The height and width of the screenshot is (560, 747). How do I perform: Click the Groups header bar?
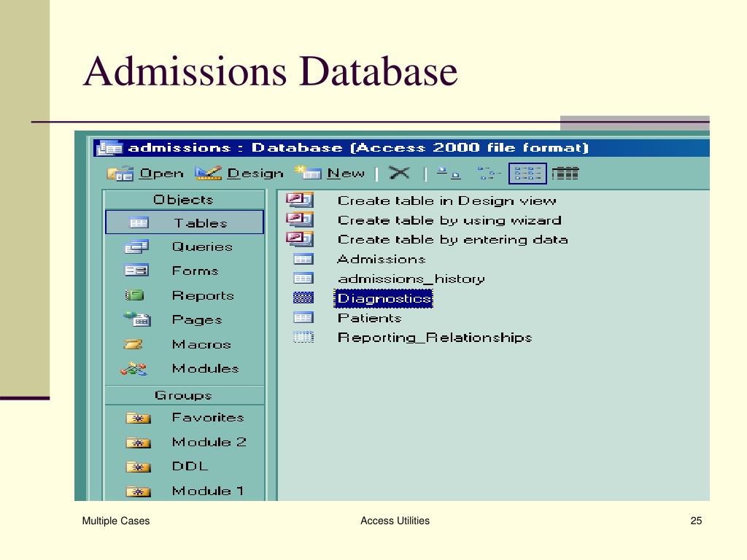[x=184, y=395]
